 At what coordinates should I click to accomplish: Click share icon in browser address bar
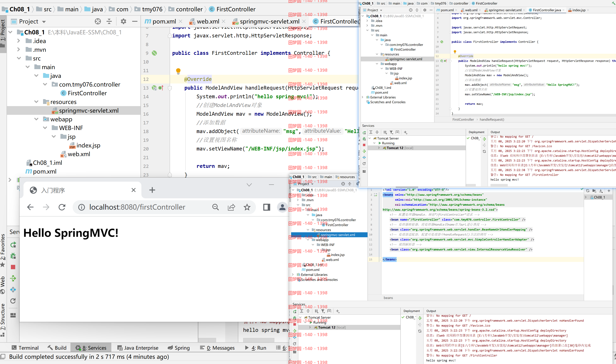[231, 207]
